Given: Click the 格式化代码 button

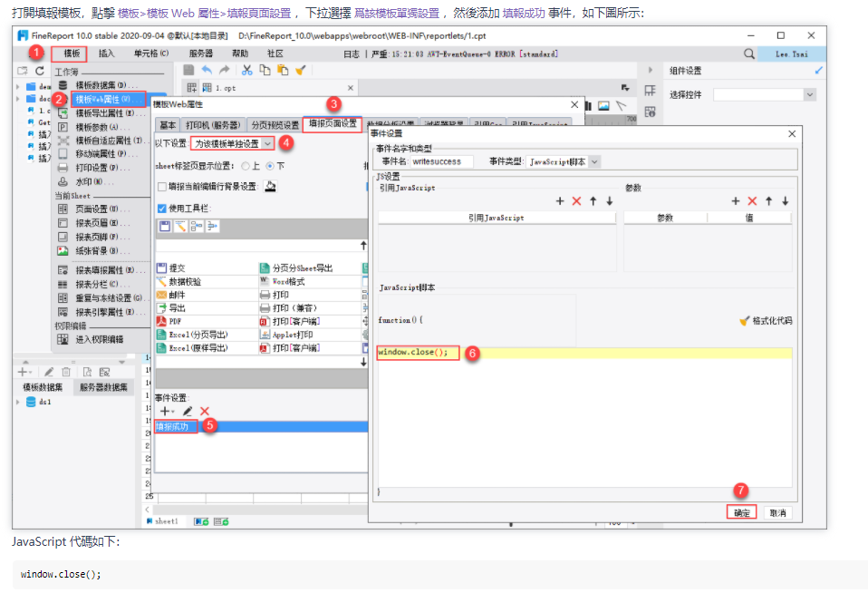Looking at the screenshot, I should tap(767, 321).
